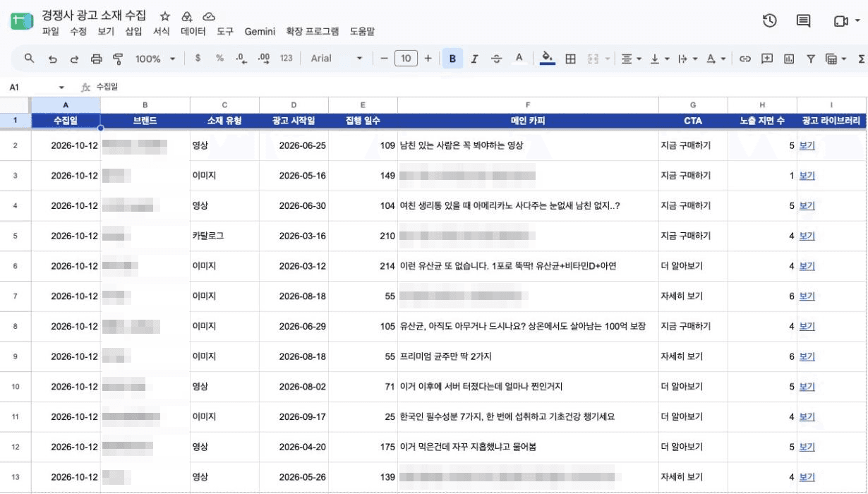The height and width of the screenshot is (494, 868).
Task: Open the 파일 menu
Action: click(51, 32)
